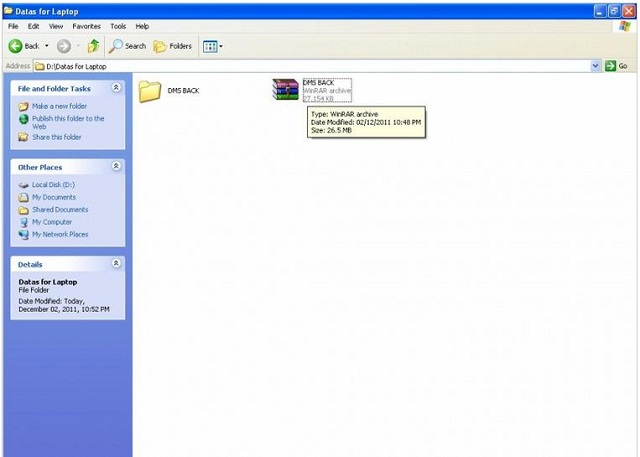This screenshot has width=640, height=457.
Task: Click the Back navigation button
Action: (24, 46)
